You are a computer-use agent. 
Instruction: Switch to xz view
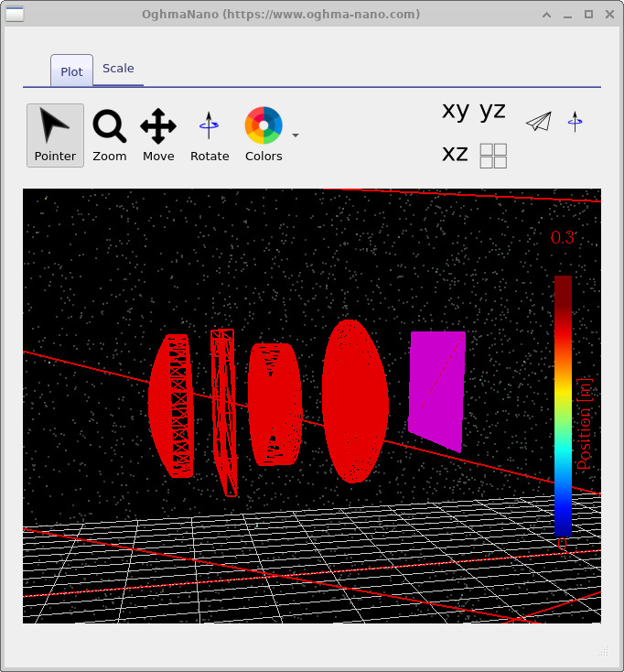tap(455, 154)
